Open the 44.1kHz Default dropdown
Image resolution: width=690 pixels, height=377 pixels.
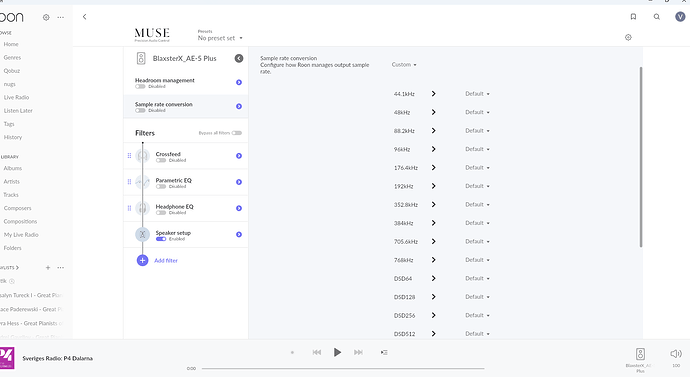477,94
